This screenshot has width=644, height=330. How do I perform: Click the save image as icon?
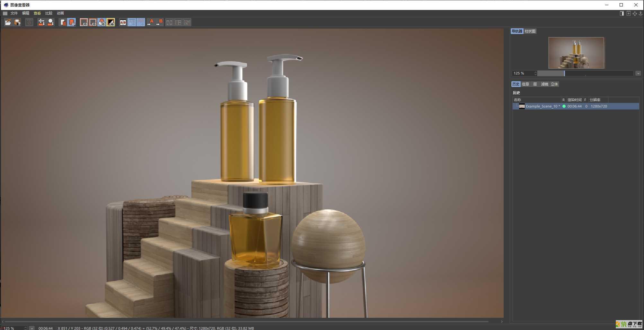(17, 22)
